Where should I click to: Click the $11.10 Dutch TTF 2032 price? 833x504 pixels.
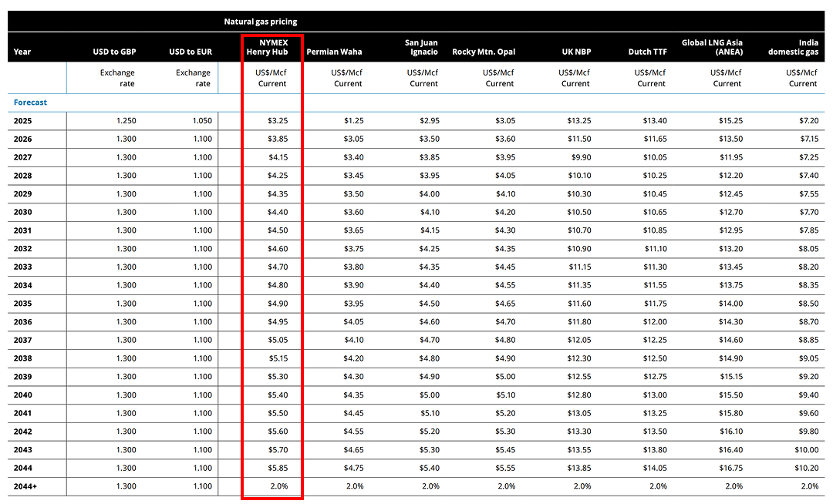(656, 249)
